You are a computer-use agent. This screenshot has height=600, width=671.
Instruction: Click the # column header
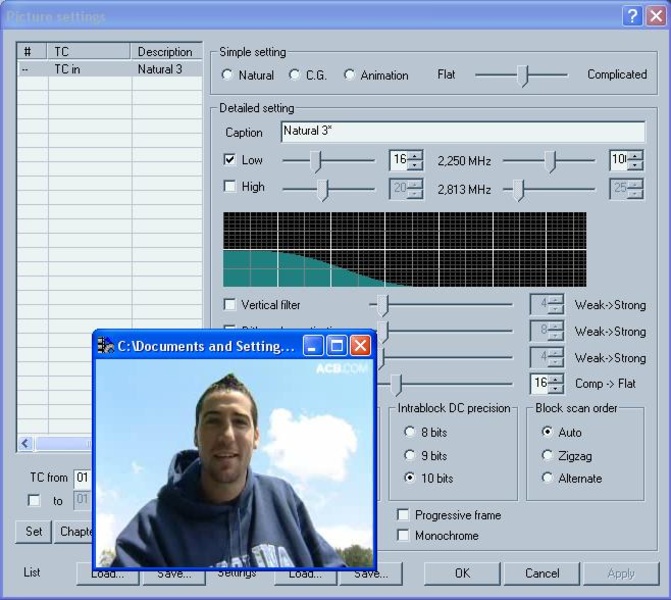tap(32, 51)
